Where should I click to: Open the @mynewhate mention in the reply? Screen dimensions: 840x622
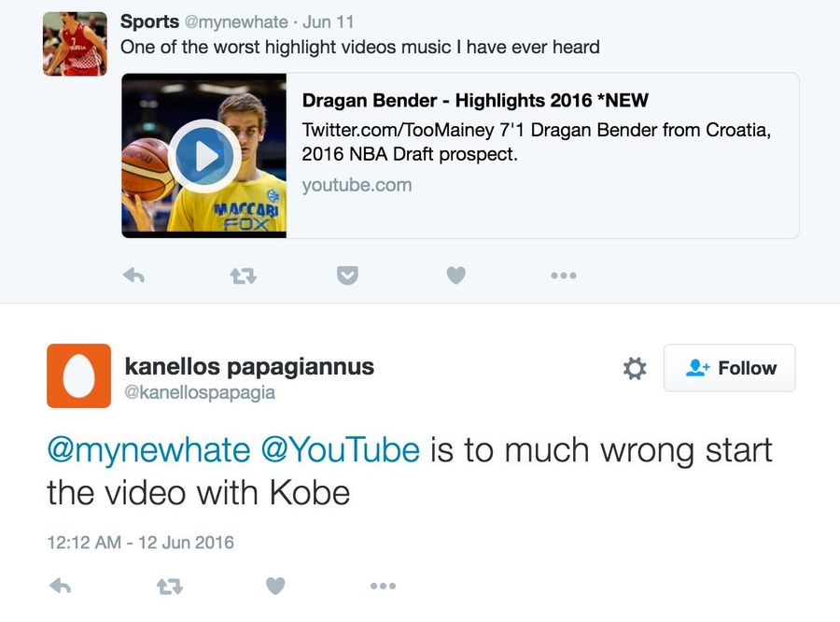(x=149, y=449)
